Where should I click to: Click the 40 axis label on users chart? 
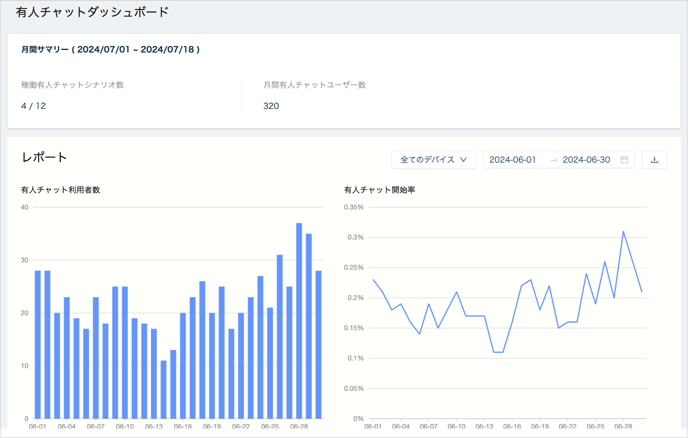coord(25,207)
